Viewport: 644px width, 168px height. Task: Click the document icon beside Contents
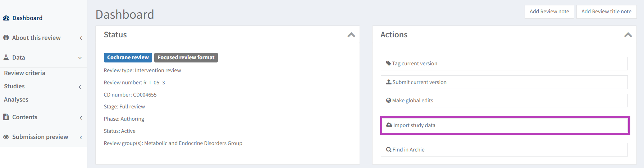(6, 117)
